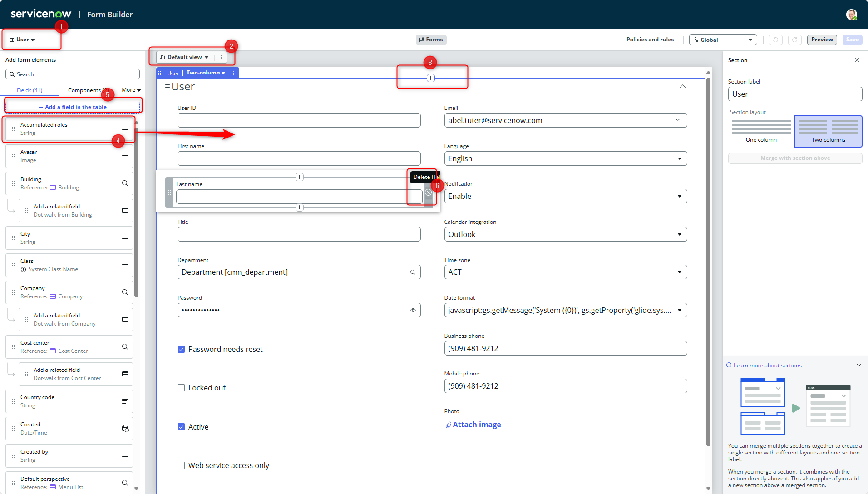Switch to the Fields (41) tab
This screenshot has width=868, height=494.
pyautogui.click(x=30, y=90)
